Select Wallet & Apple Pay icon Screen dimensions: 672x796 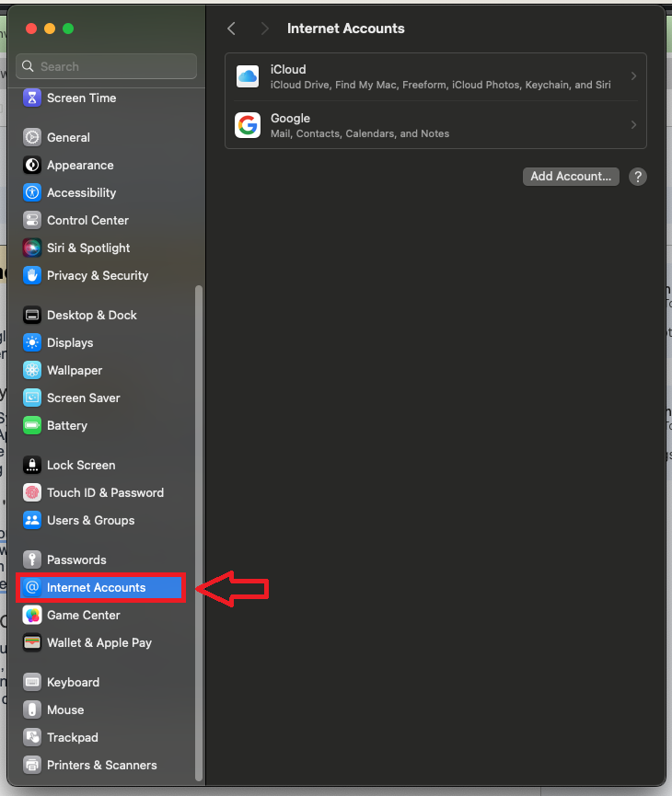32,642
